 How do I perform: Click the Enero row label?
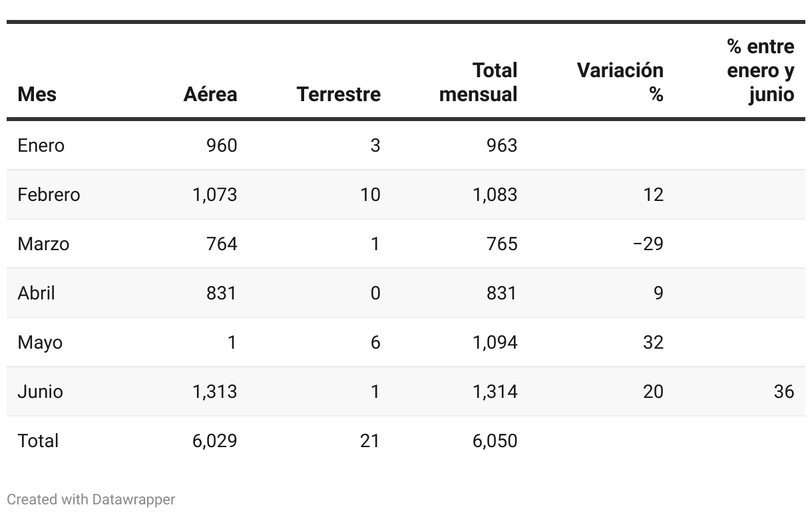tap(41, 145)
